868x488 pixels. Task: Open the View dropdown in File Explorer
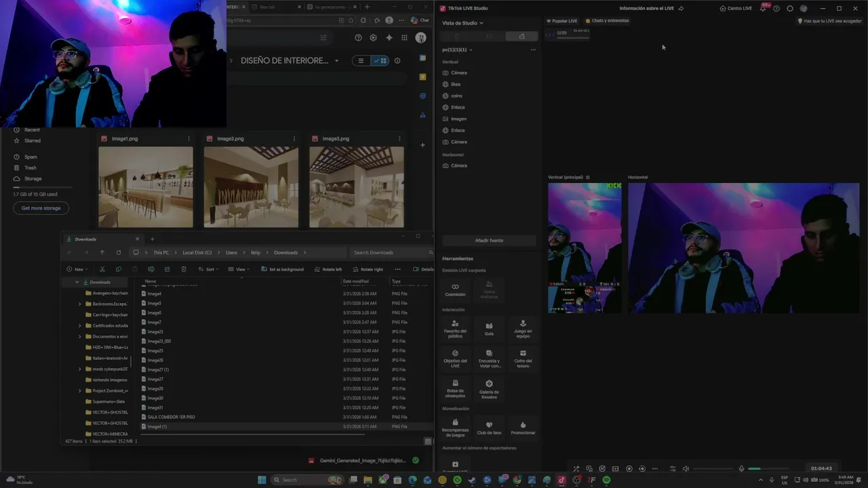[238, 269]
